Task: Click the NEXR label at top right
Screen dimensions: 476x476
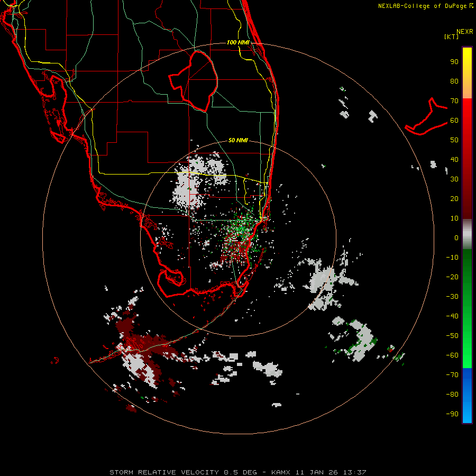Action: click(465, 32)
